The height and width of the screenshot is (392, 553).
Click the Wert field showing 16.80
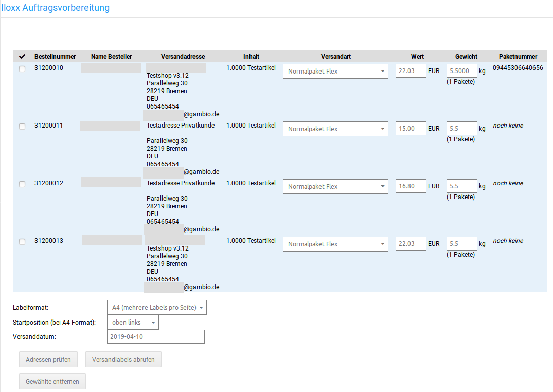pyautogui.click(x=411, y=186)
